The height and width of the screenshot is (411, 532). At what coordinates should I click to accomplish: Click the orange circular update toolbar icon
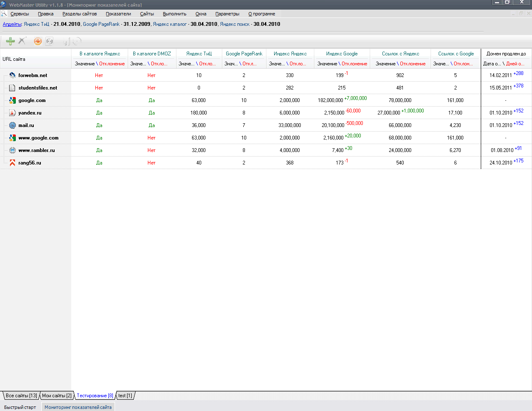coord(38,41)
